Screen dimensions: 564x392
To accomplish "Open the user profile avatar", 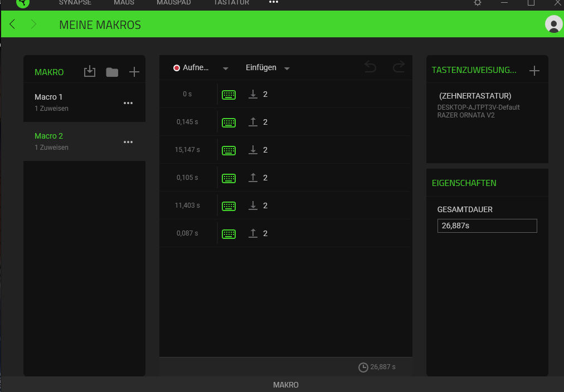I will coord(553,24).
